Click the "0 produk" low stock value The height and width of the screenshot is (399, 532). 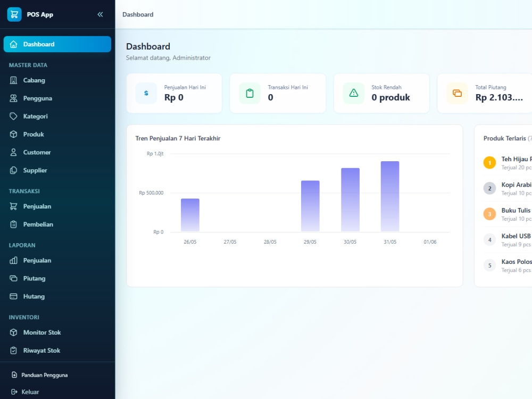[x=390, y=98]
